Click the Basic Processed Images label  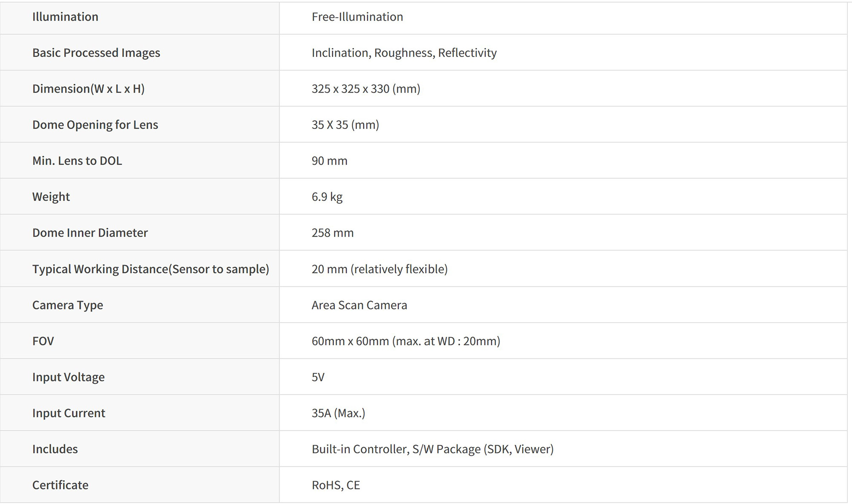[x=96, y=53]
